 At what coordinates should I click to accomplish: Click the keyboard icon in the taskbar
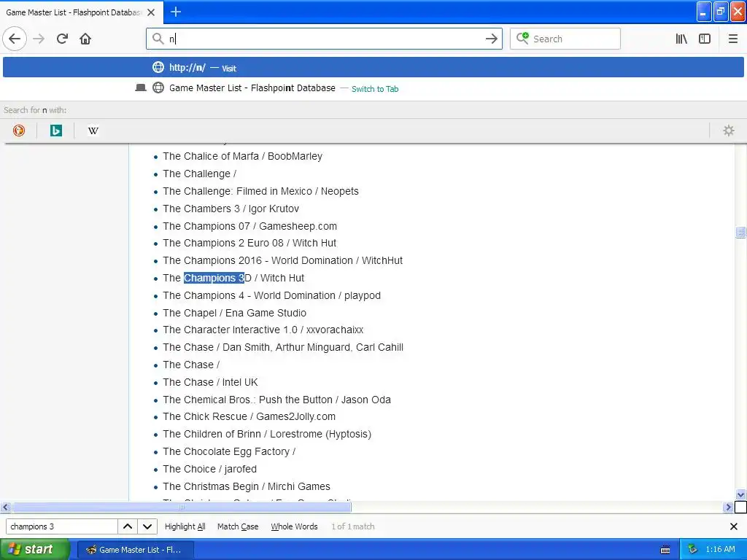point(665,550)
